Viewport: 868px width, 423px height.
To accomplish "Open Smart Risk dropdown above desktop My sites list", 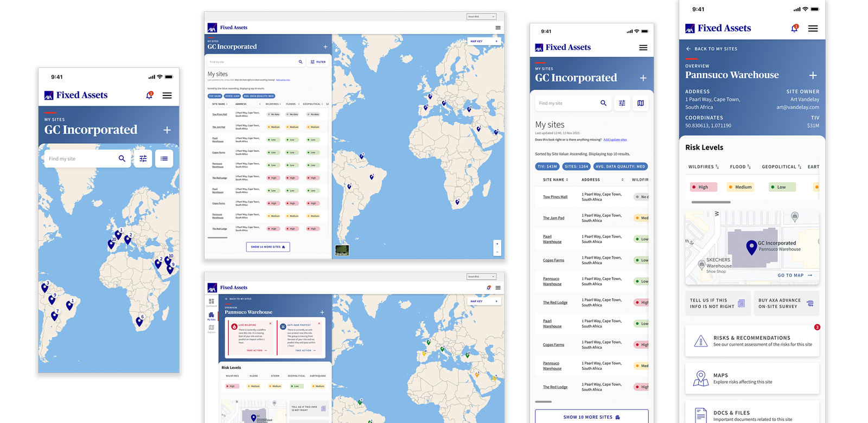I will click(481, 17).
